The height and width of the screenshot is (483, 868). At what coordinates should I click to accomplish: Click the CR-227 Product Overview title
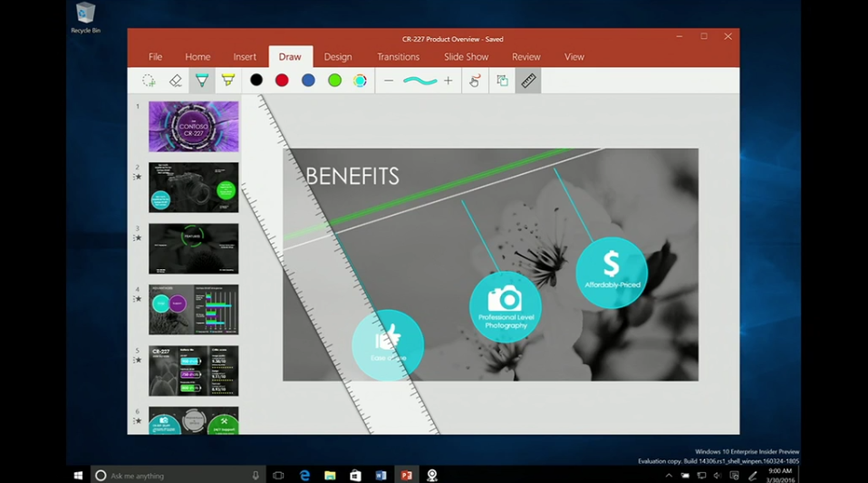452,39
